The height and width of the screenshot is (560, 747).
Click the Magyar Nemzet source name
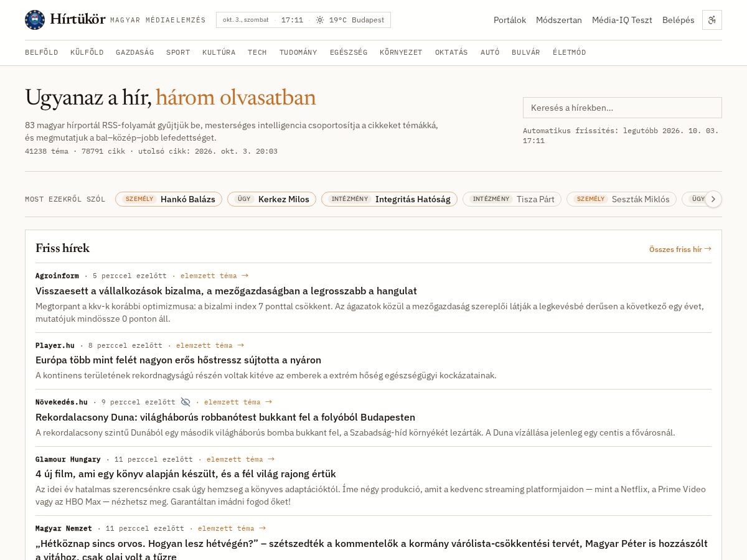[x=63, y=528]
